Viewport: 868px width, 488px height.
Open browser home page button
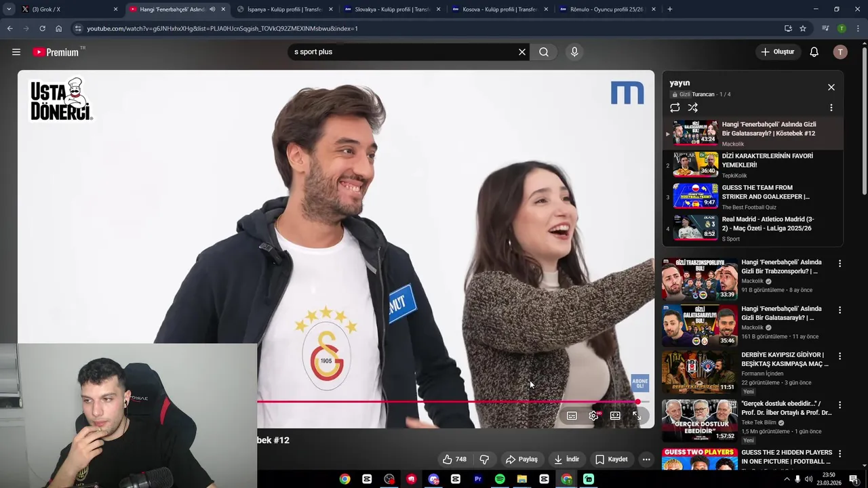(x=58, y=28)
